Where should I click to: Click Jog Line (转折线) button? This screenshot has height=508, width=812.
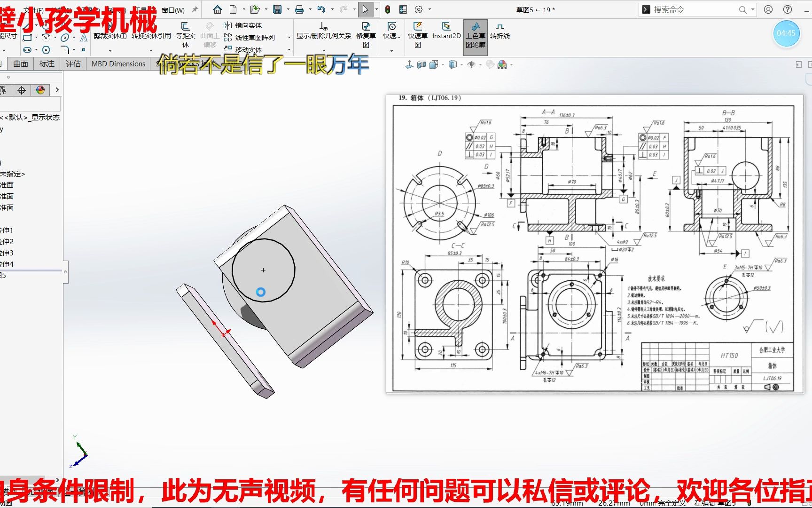(x=500, y=31)
